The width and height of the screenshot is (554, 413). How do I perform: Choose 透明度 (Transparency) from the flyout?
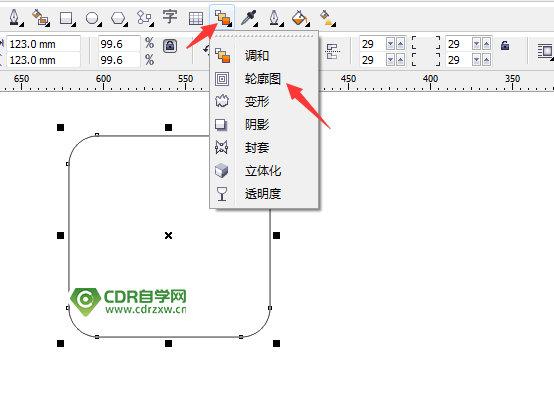point(264,194)
